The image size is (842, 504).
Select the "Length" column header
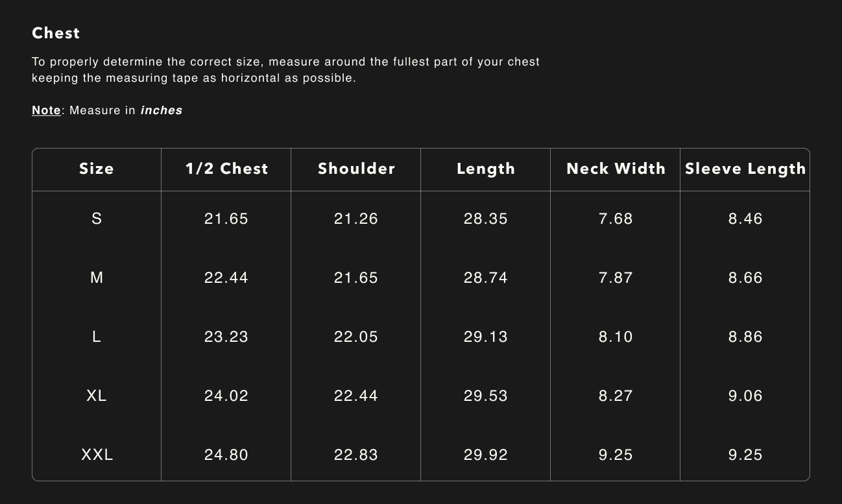[x=486, y=169]
